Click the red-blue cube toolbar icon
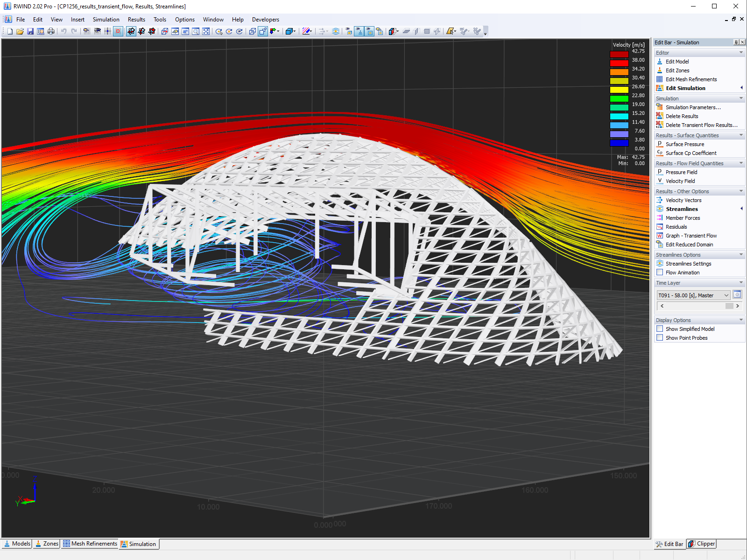Image resolution: width=747 pixels, height=560 pixels. (x=393, y=31)
